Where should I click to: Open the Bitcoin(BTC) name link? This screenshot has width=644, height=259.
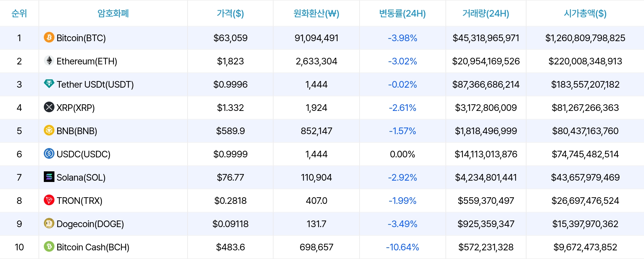coord(81,38)
